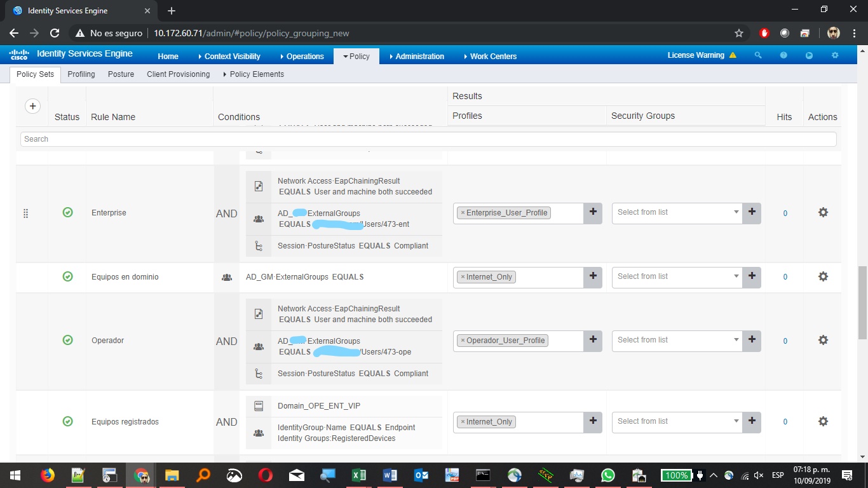Add a profile to Equipos en dominio rule
The width and height of the screenshot is (868, 488).
[x=593, y=277]
